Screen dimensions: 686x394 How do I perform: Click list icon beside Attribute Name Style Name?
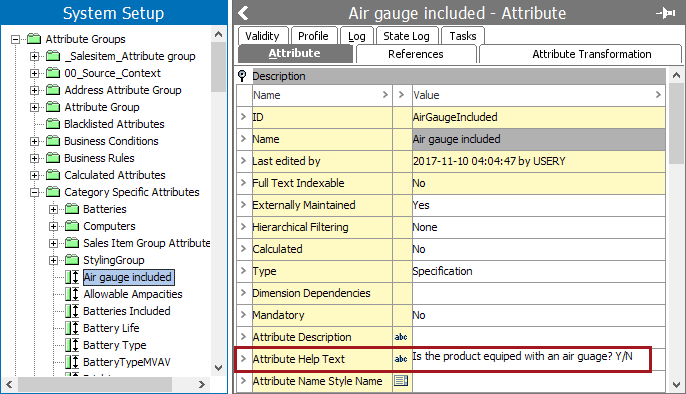(401, 381)
